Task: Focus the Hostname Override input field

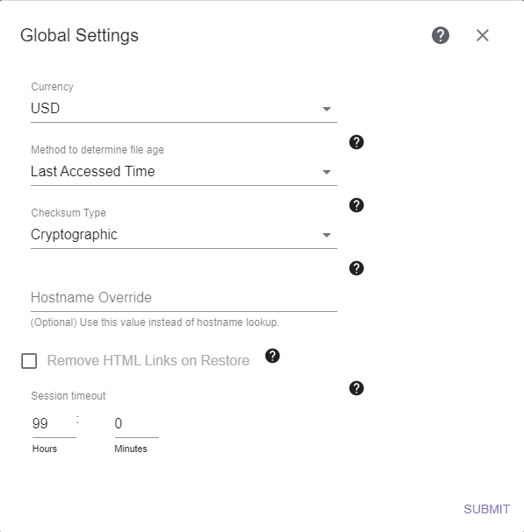Action: click(x=184, y=298)
